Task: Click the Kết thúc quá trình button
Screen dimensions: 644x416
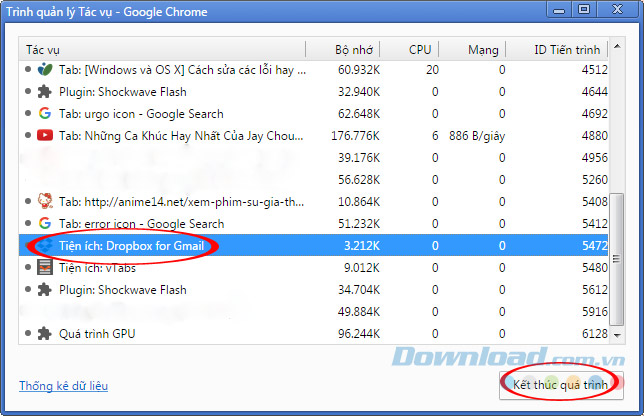Action: point(561,385)
